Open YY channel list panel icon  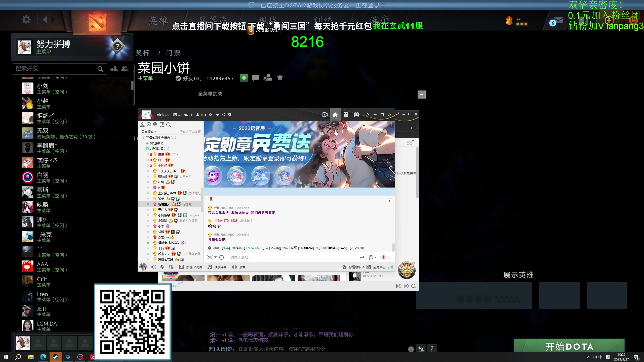(x=346, y=115)
